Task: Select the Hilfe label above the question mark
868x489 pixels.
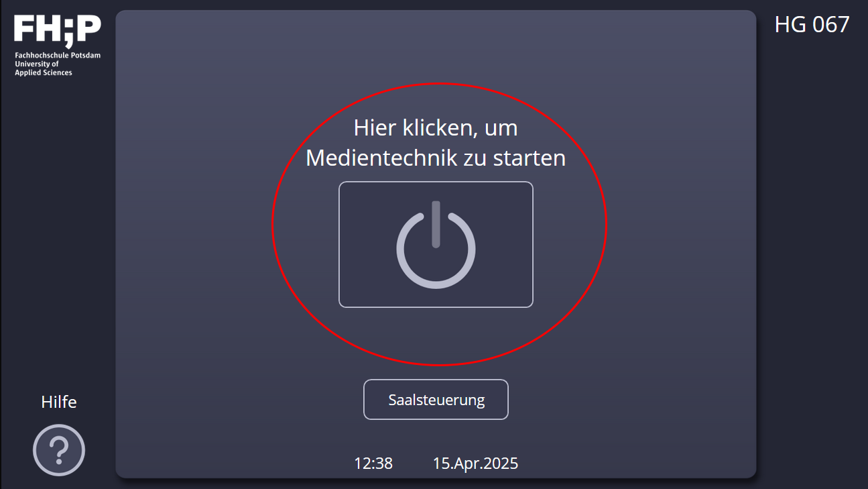Action: pos(59,402)
